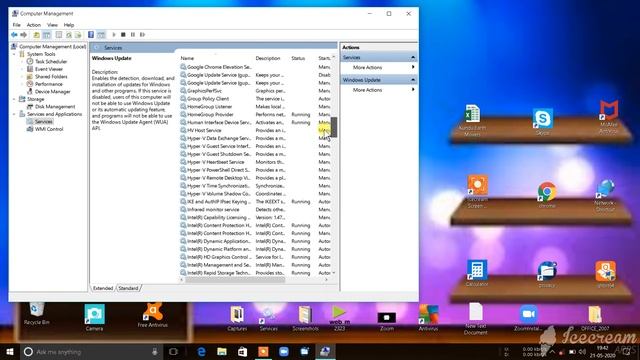
Task: Click the horizontal scrollbar of services list
Action: (x=235, y=280)
